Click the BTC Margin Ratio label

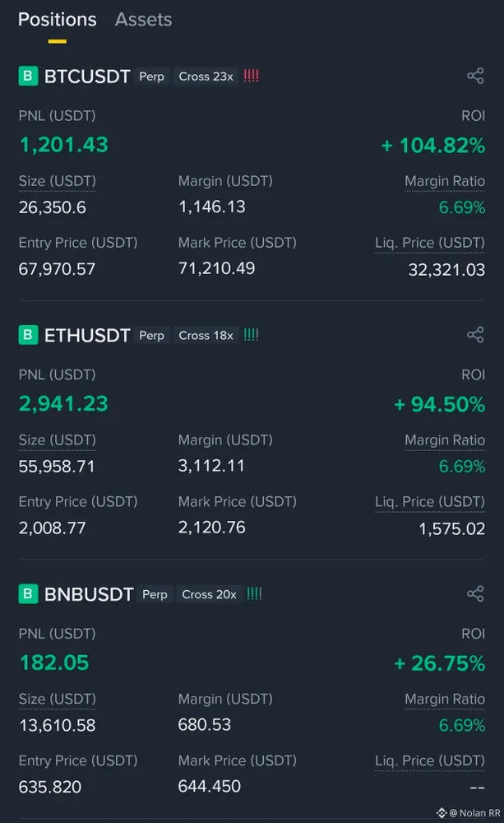click(444, 181)
